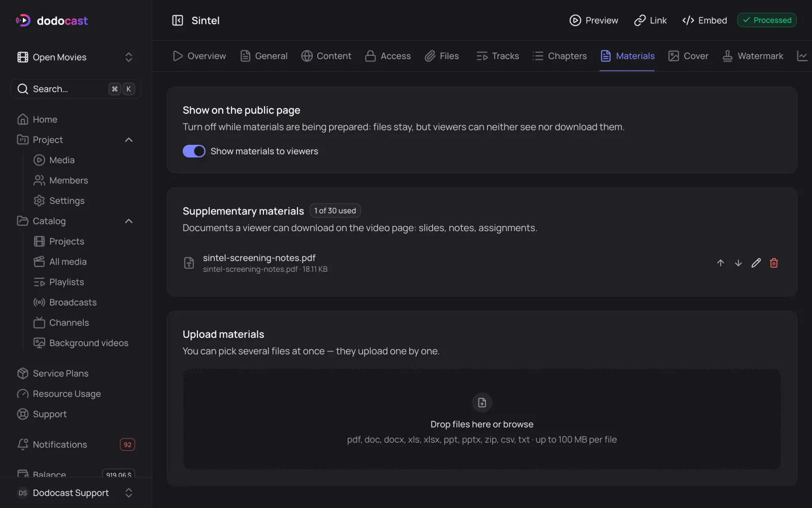Open Channels in catalog
Image resolution: width=812 pixels, height=508 pixels.
(61, 323)
